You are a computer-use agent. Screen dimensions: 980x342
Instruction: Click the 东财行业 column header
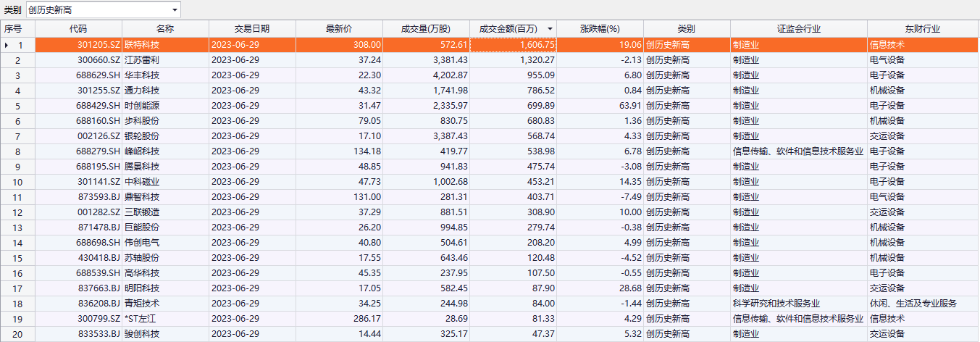coord(923,29)
